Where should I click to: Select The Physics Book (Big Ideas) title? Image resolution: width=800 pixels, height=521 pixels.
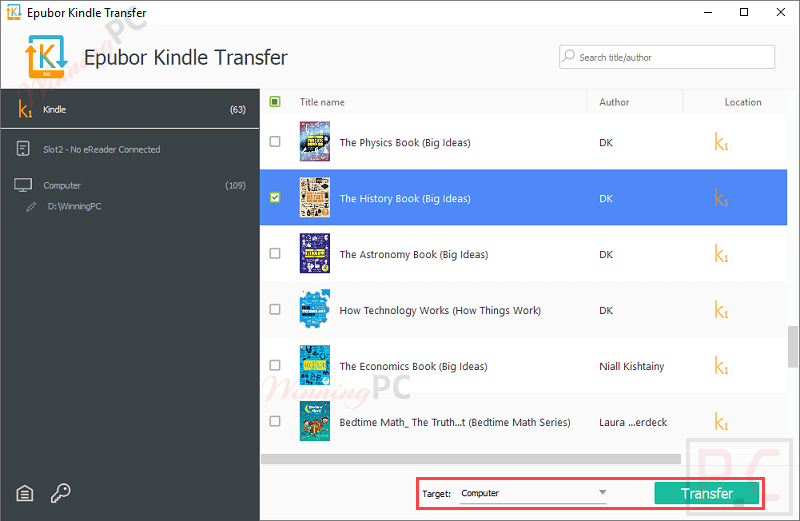tap(405, 142)
